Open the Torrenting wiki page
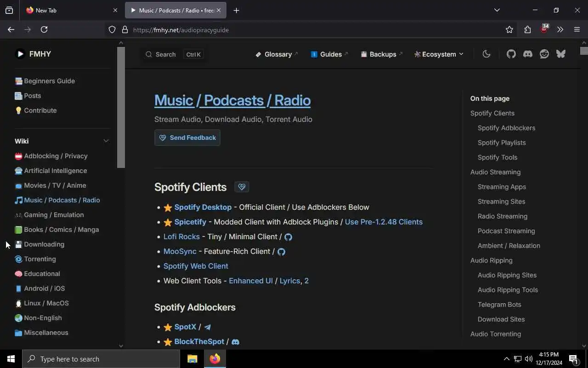Screen dimensions: 588x368 (35, 259)
